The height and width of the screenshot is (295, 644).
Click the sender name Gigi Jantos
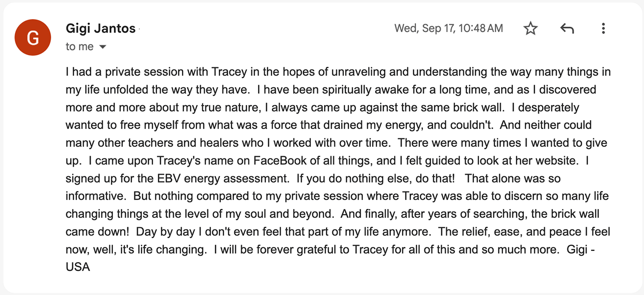(x=101, y=28)
